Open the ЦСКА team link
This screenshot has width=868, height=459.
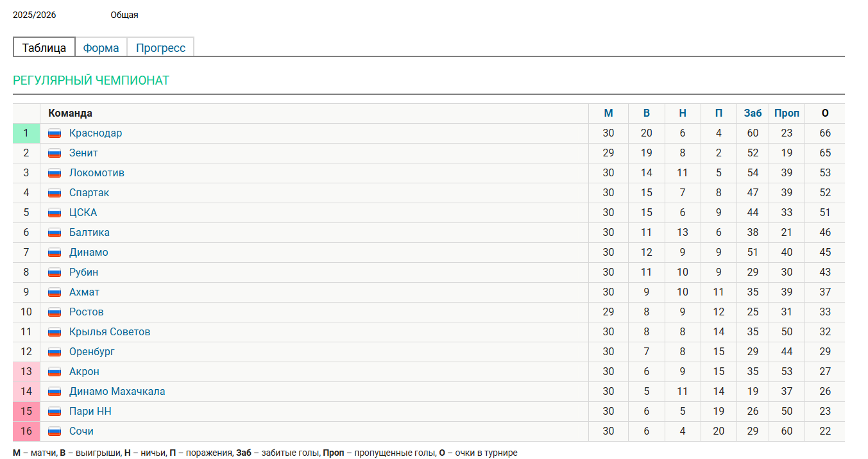(x=83, y=213)
